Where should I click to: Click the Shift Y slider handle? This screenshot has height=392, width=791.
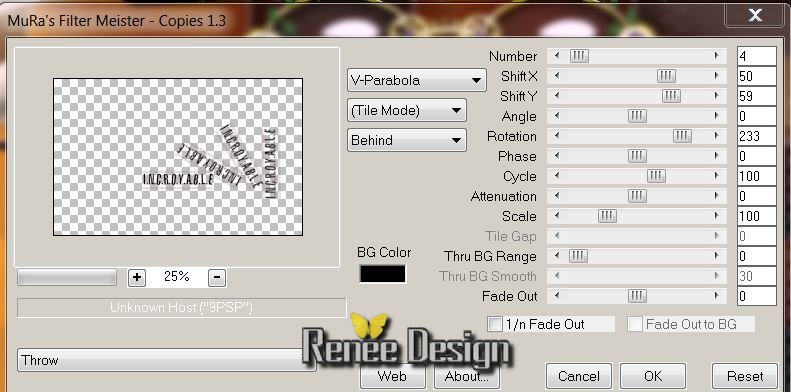(x=671, y=96)
